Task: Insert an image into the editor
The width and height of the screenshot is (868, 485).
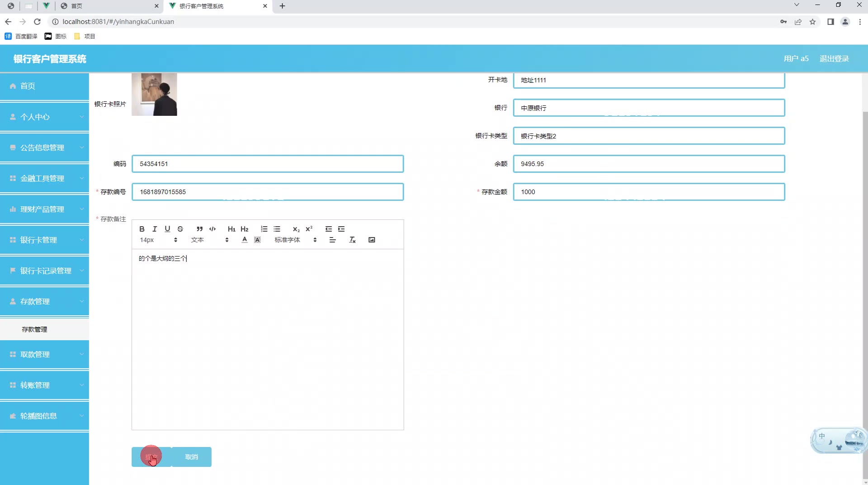Action: pyautogui.click(x=372, y=240)
